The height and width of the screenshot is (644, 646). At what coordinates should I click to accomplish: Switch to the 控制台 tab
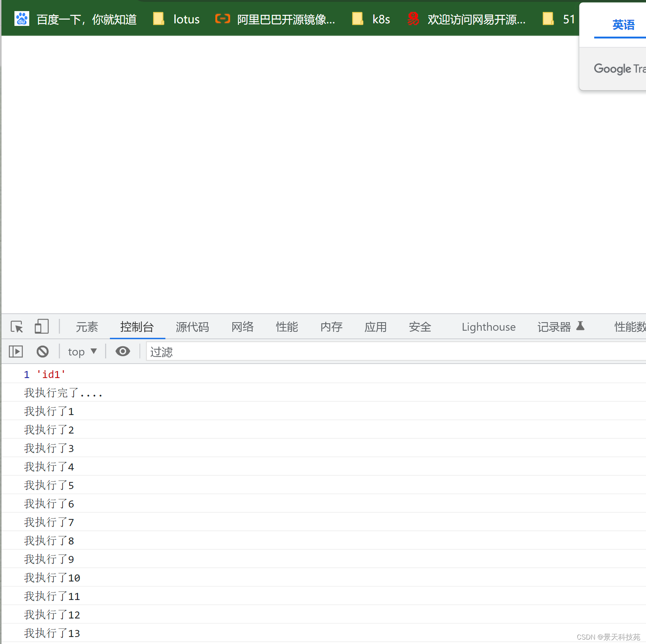(137, 327)
